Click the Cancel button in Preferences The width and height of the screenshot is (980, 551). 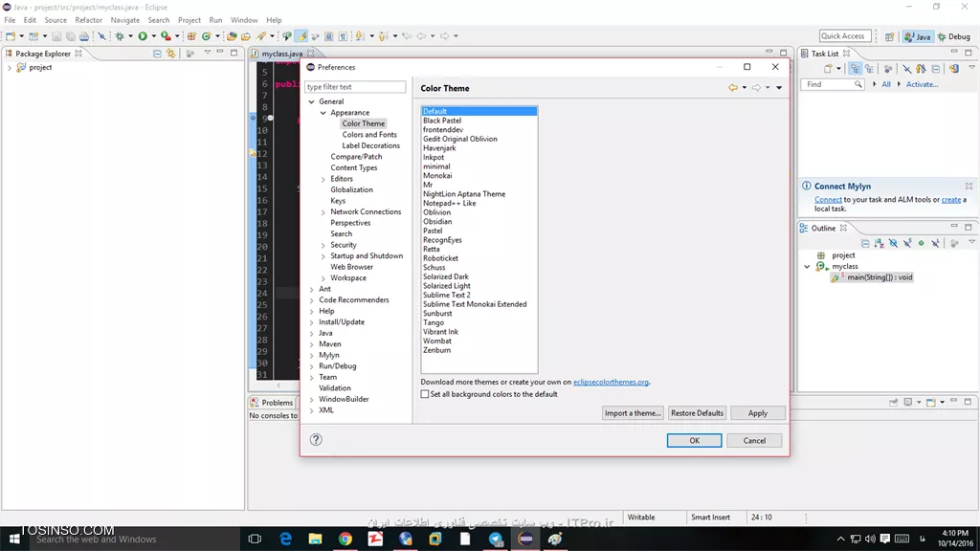pyautogui.click(x=754, y=440)
